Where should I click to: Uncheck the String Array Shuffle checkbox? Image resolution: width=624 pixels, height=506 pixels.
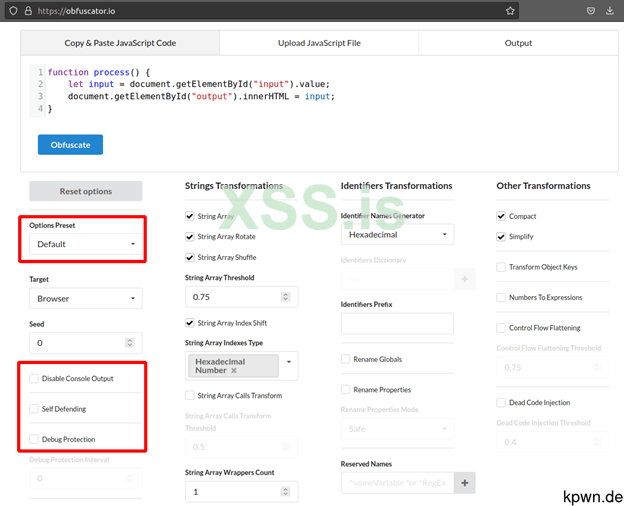tap(190, 258)
